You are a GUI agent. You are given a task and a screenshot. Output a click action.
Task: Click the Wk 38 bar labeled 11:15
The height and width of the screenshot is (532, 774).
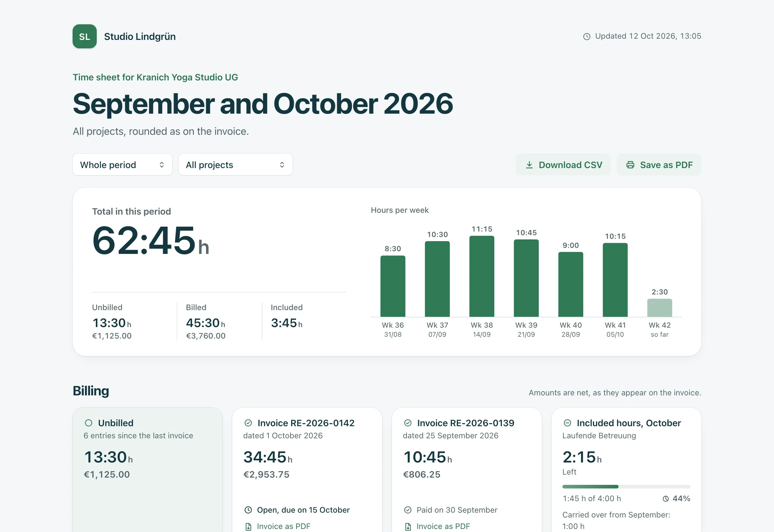point(482,276)
